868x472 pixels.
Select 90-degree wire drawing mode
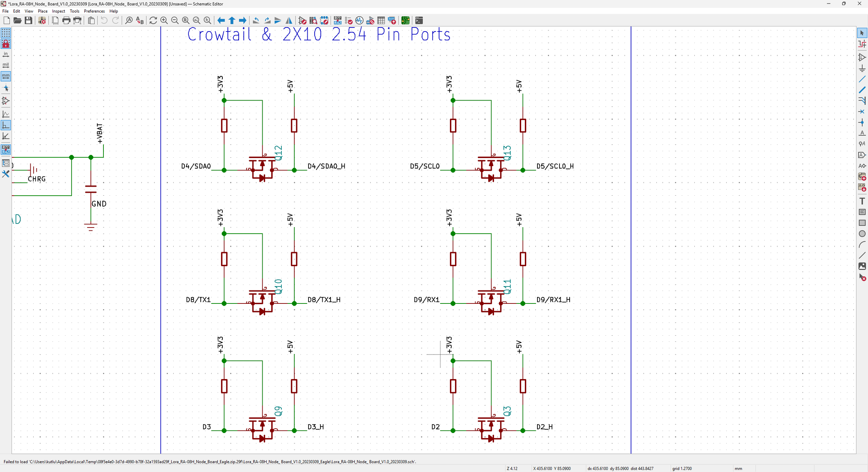6,125
